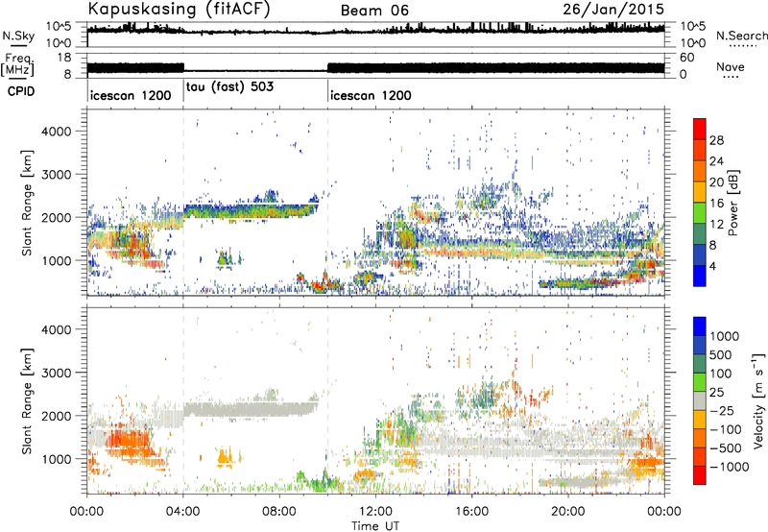Select the '16:00' time axis label
This screenshot has width=768, height=532.
471,512
